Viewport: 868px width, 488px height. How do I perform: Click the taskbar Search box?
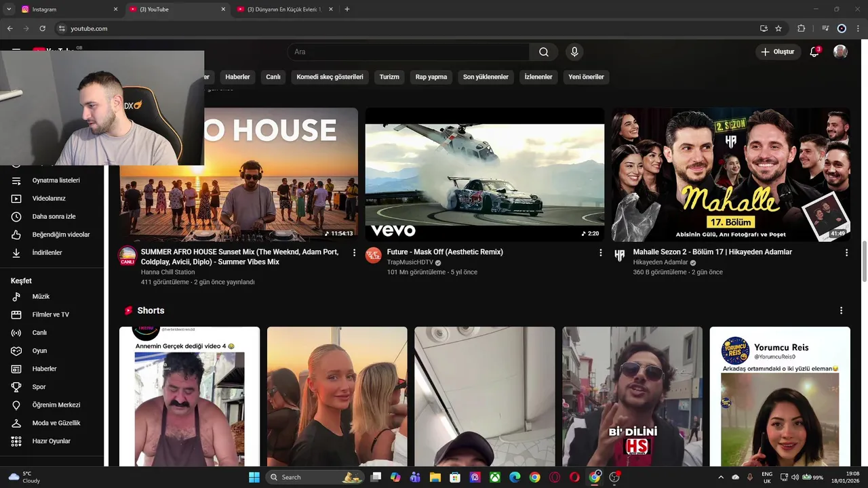(315, 477)
